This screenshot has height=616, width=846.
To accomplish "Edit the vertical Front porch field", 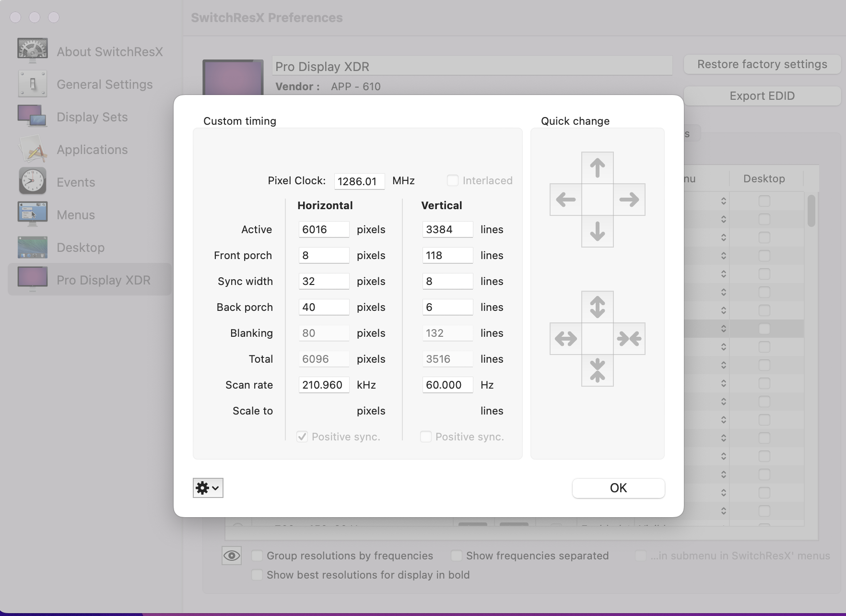I will (x=447, y=255).
